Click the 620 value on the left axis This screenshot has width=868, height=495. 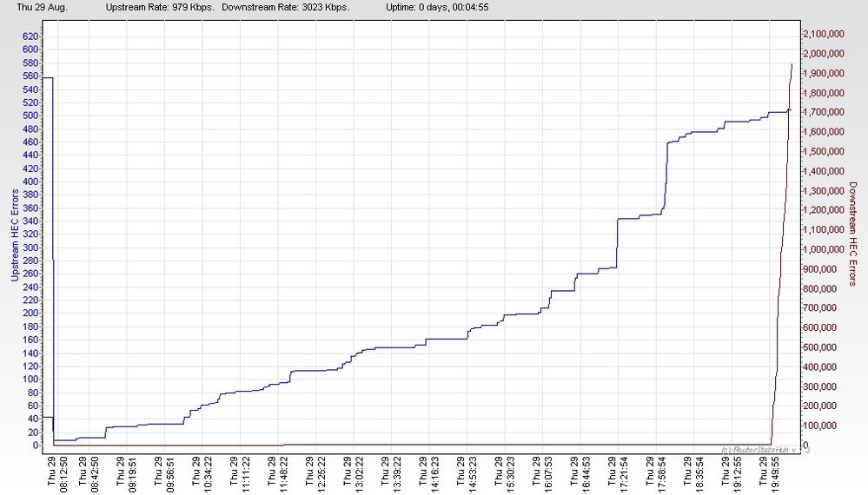30,36
